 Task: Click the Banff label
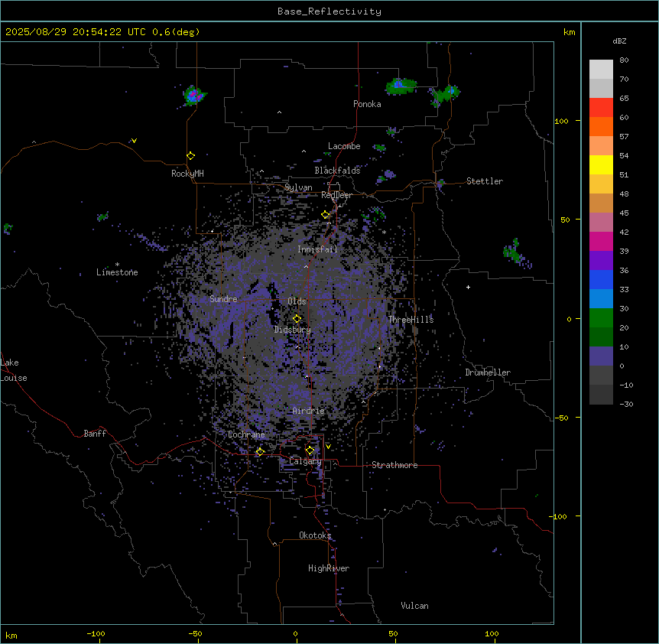95,434
